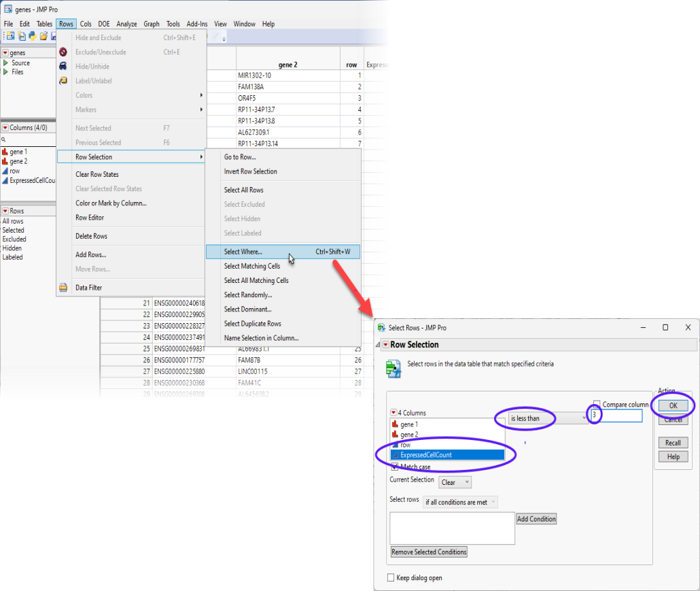Click the New Data Table toolbar icon
700x591 pixels.
point(10,36)
